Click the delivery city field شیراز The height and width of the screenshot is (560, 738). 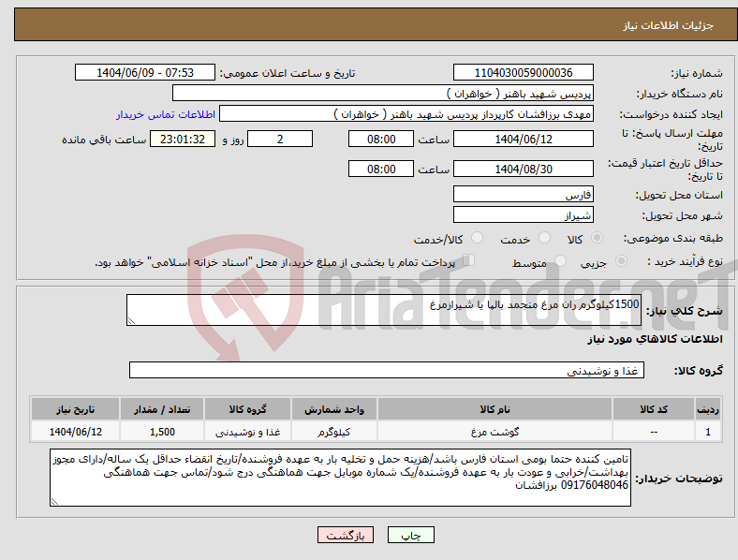tap(523, 214)
